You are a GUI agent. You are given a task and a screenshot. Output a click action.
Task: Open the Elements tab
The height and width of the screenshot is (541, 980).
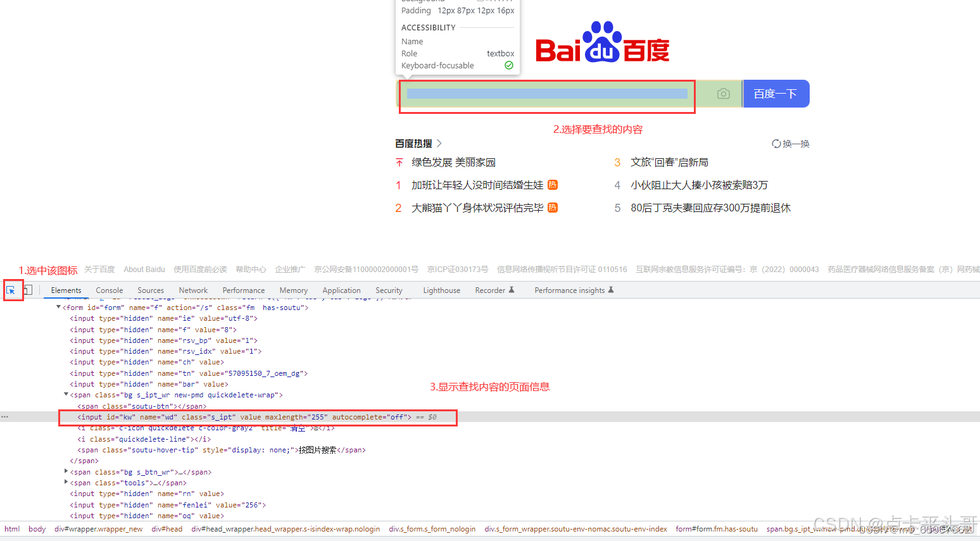coord(66,290)
